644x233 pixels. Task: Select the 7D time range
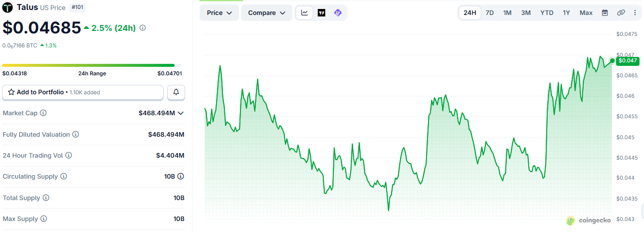(x=490, y=12)
